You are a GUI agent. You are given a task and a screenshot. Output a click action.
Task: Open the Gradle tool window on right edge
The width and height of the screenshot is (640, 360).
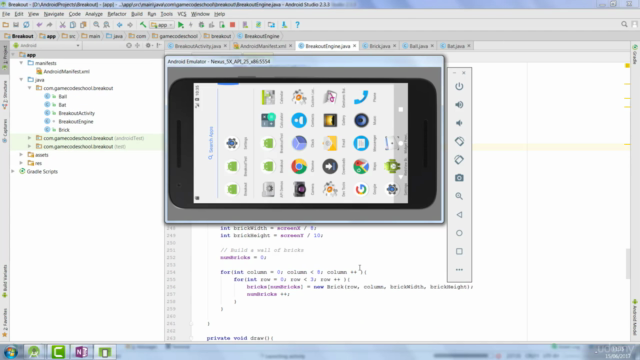[635, 55]
